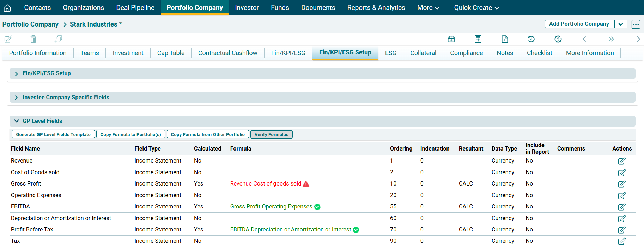644x247 pixels.
Task: Click the history clock icon
Action: coord(531,39)
